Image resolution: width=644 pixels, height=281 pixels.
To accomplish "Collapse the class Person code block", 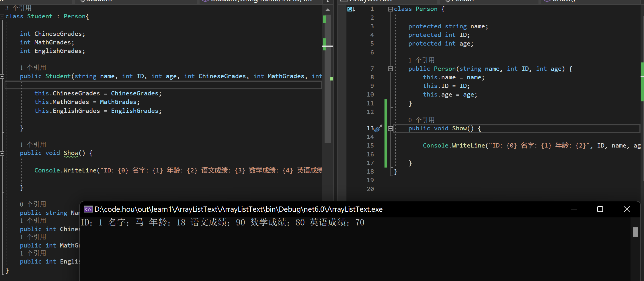I will (390, 9).
